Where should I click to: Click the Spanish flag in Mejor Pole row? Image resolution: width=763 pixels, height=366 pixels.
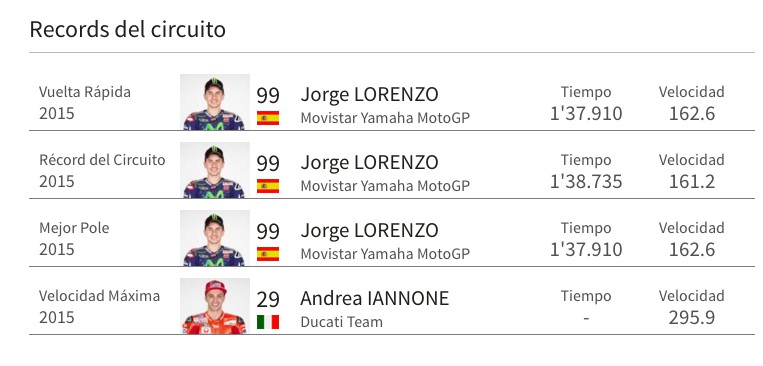click(268, 254)
